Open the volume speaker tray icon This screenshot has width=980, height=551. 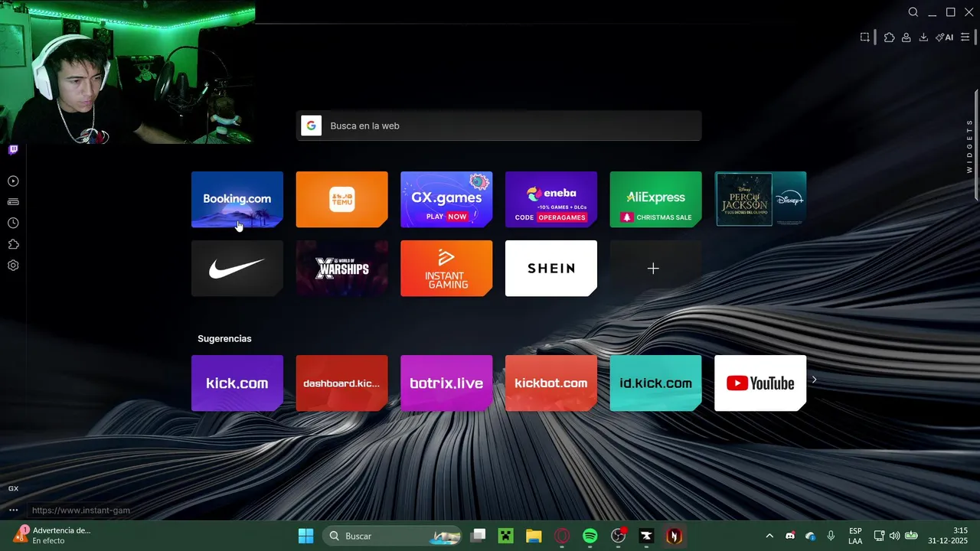pyautogui.click(x=894, y=536)
